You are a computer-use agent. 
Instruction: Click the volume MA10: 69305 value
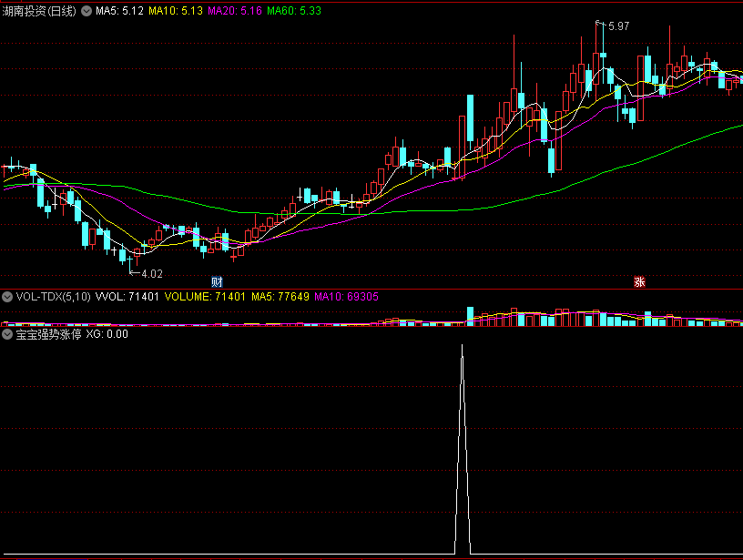coord(346,297)
